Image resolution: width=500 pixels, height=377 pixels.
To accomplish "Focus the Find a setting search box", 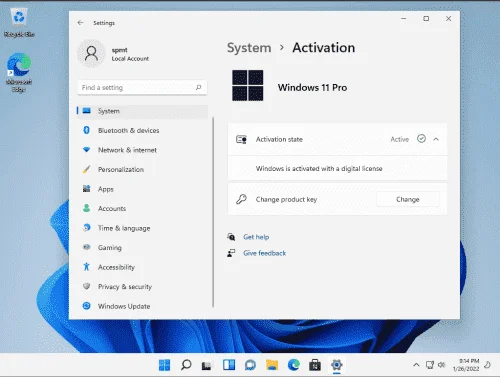I will 142,88.
